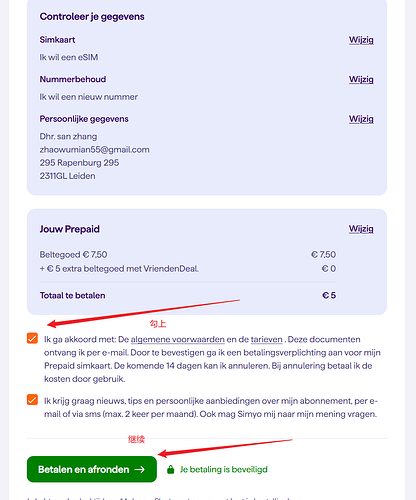
Task: Click the green padlock security icon
Action: [170, 469]
